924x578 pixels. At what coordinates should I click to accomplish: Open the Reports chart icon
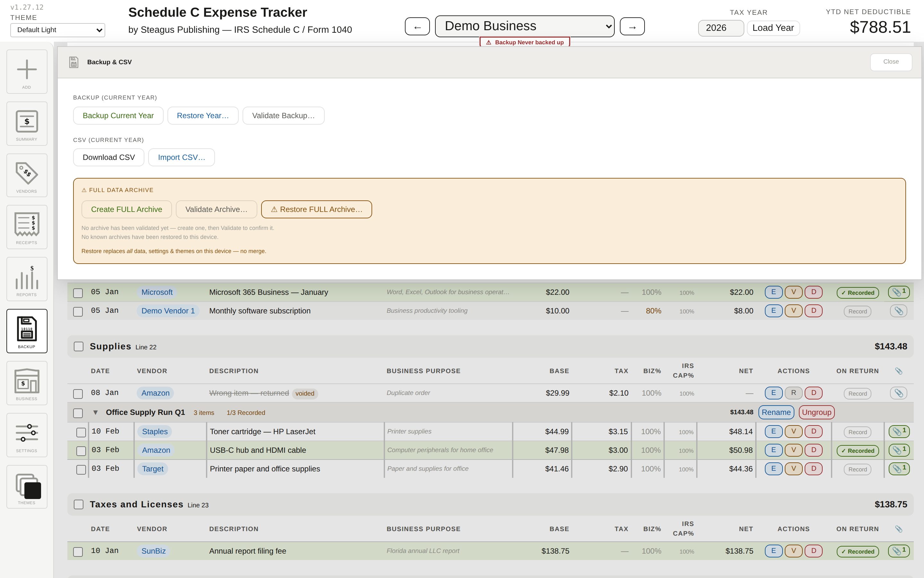pos(27,279)
